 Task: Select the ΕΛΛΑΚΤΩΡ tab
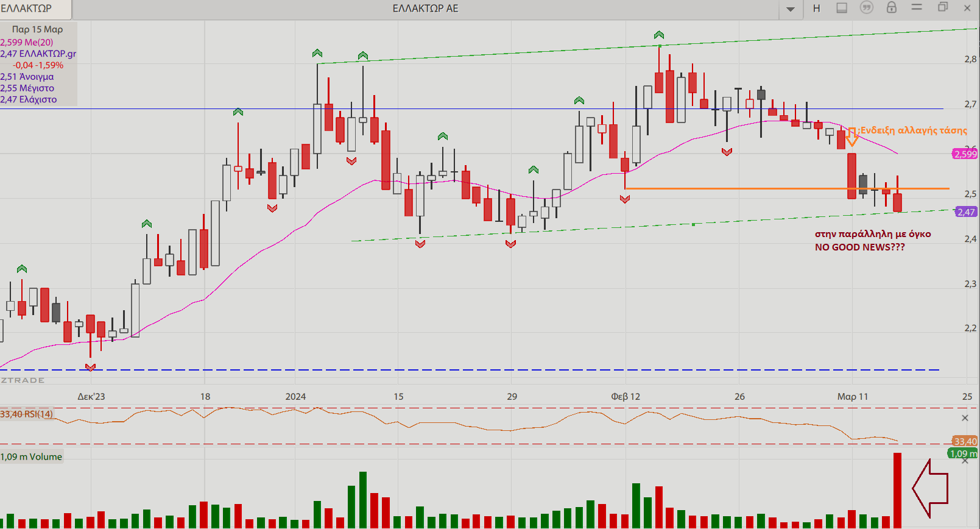(x=35, y=9)
